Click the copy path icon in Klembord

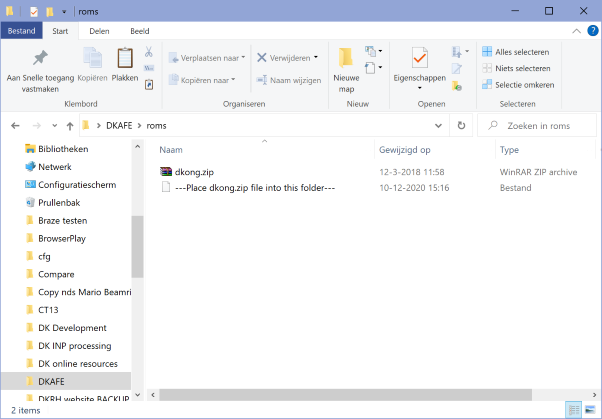pos(149,68)
